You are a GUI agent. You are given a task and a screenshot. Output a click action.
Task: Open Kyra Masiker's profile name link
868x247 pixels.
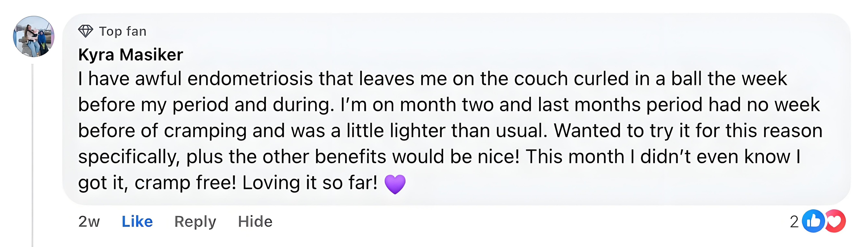click(130, 55)
